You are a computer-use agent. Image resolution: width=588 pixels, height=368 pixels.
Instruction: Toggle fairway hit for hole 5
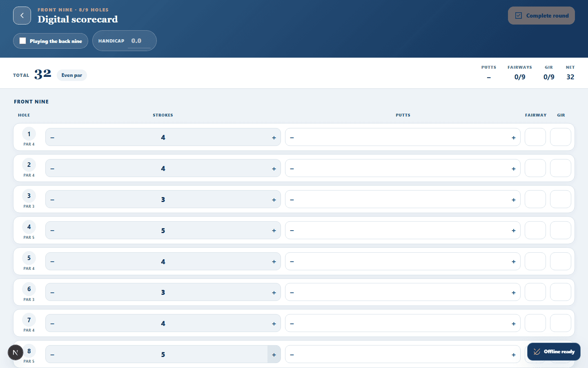tap(535, 261)
